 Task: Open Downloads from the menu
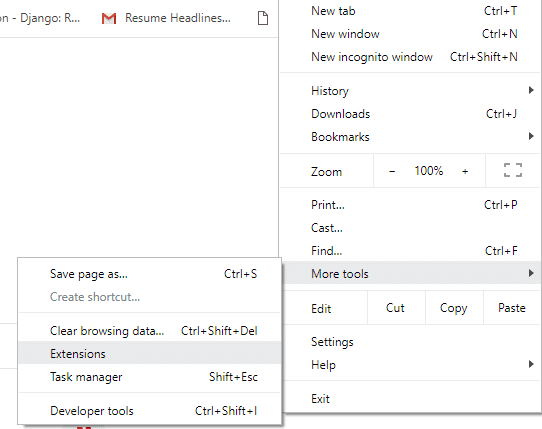pyautogui.click(x=411, y=114)
